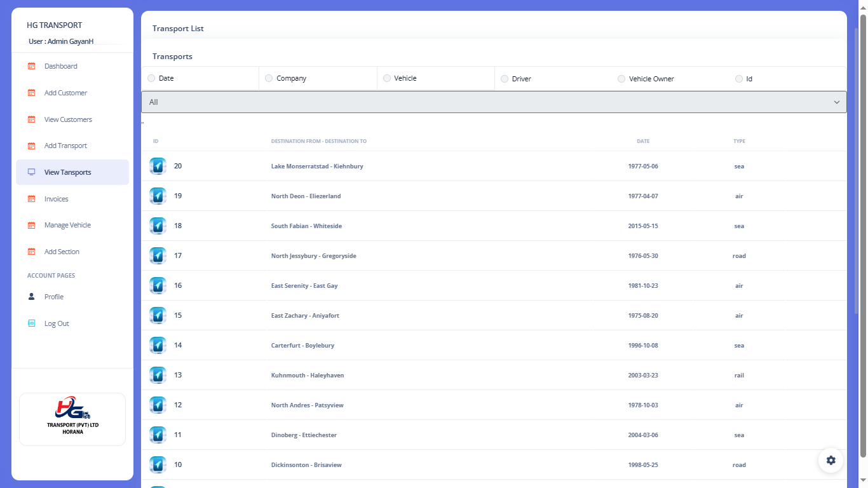Click the blue icon for transport 16
This screenshot has width=868, height=488.
pyautogui.click(x=158, y=286)
